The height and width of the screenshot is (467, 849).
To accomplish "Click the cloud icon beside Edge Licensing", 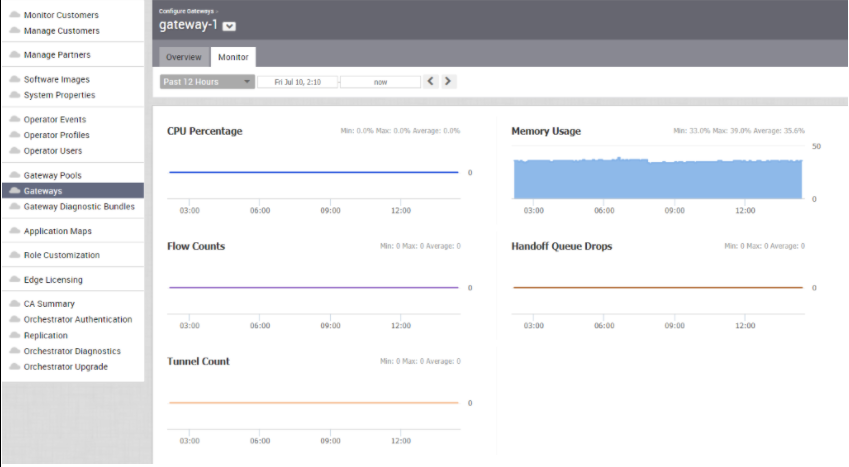I will click(x=15, y=280).
